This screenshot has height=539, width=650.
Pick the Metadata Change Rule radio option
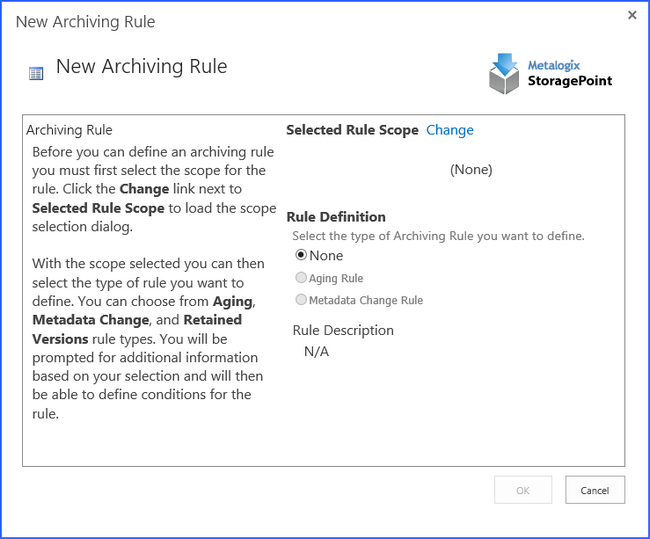(x=302, y=300)
